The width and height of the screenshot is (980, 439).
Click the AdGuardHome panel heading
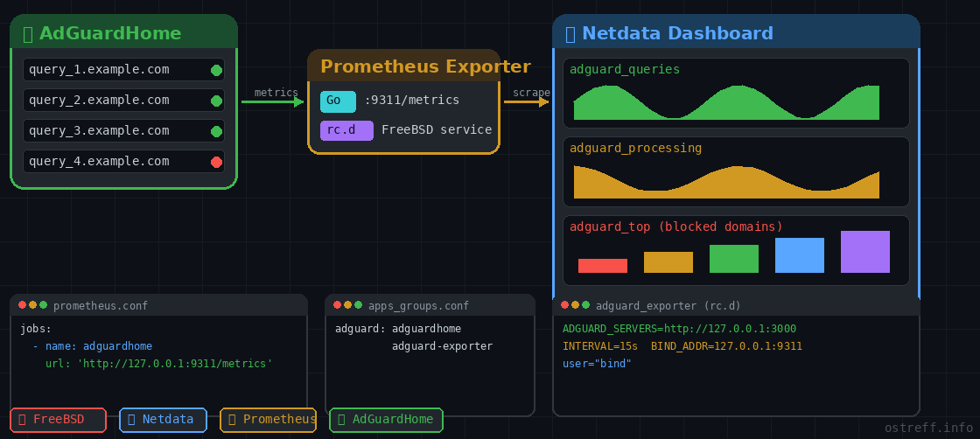click(110, 34)
